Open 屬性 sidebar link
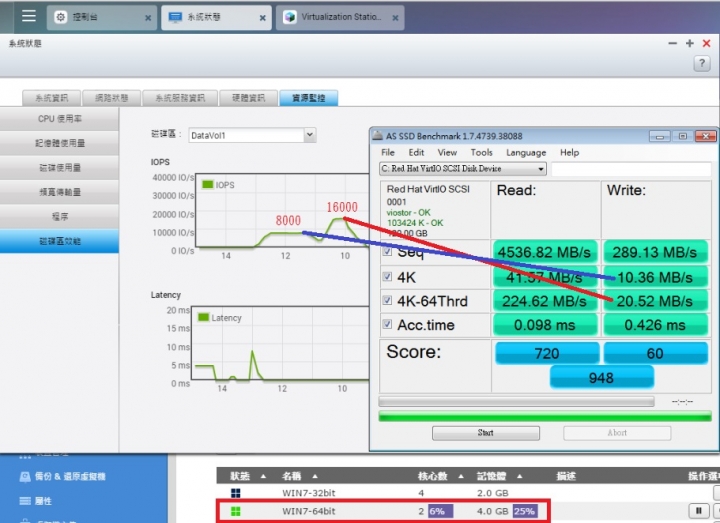720x523 pixels. pyautogui.click(x=43, y=501)
